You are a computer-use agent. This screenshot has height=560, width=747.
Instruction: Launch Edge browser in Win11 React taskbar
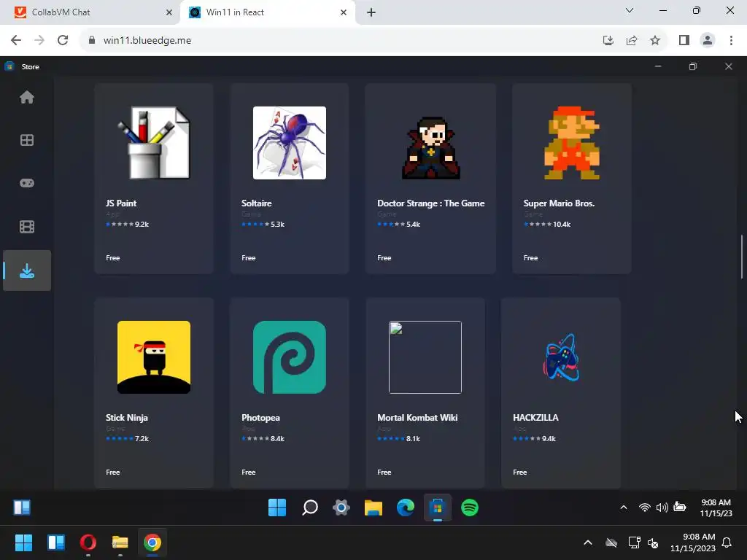[406, 507]
